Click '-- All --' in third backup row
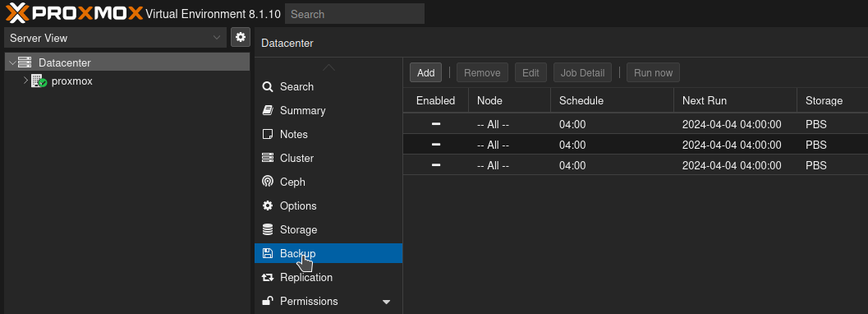This screenshot has width=868, height=314. coord(493,165)
